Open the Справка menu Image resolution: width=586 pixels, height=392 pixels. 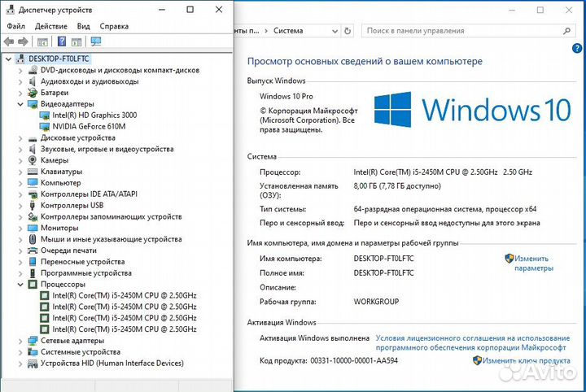[x=114, y=26]
